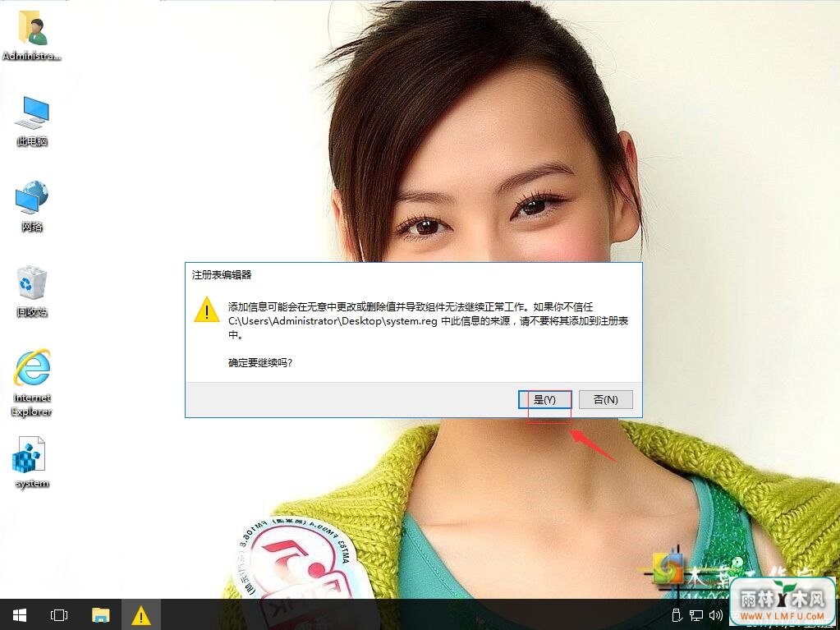Click the yellow warning icon in dialog
Image resolution: width=840 pixels, height=630 pixels.
click(207, 310)
